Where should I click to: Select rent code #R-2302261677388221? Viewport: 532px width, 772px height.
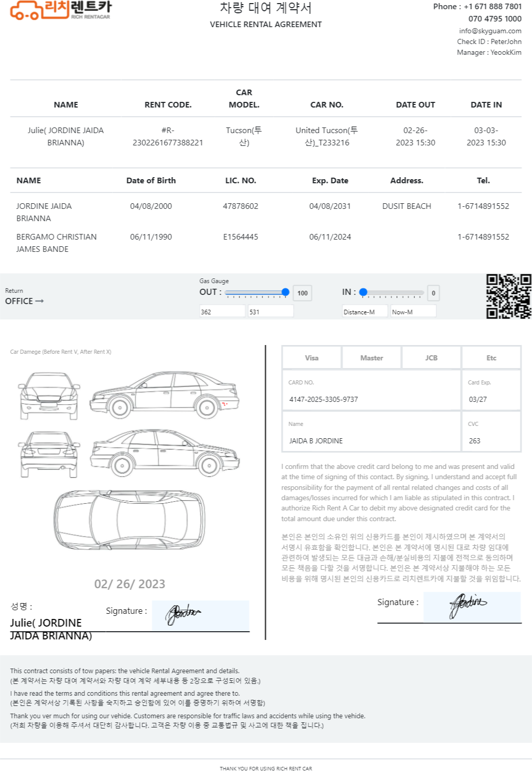[168, 137]
